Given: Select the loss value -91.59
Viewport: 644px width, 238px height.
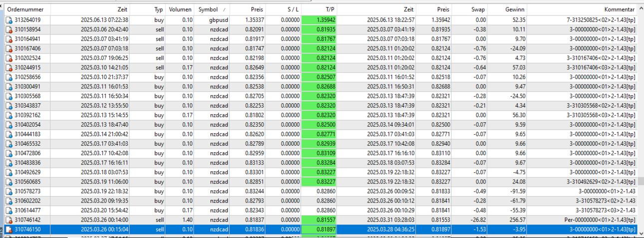Looking at the screenshot, I should pos(517,191).
